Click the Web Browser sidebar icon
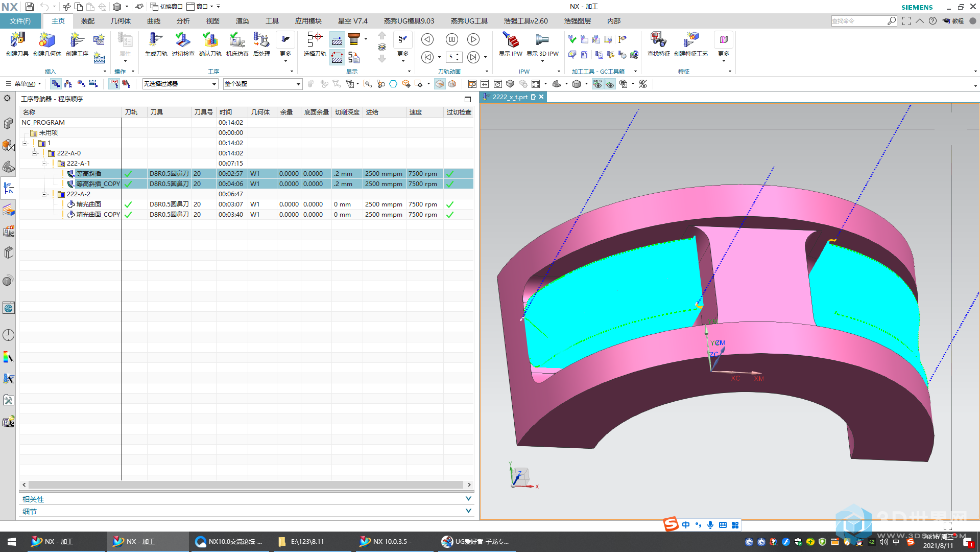This screenshot has width=980, height=552. click(x=8, y=308)
